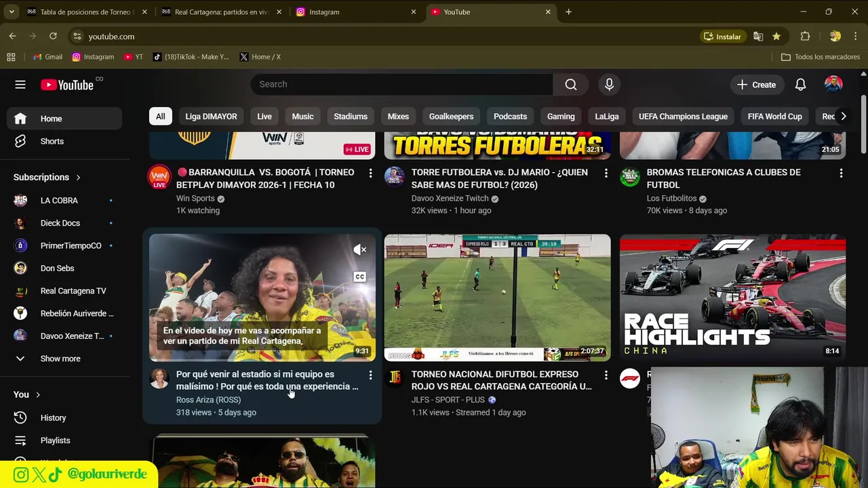Screen dimensions: 868x488
Task: Reload the page with the refresh icon
Action: (53, 36)
